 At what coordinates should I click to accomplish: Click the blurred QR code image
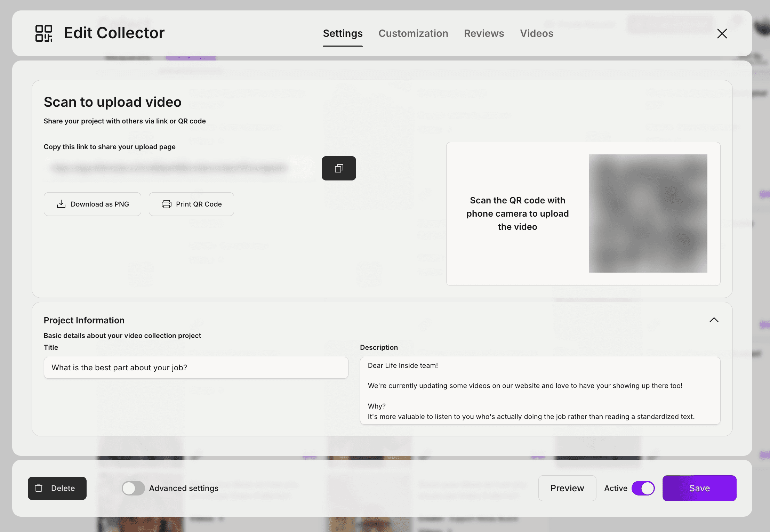coord(648,213)
